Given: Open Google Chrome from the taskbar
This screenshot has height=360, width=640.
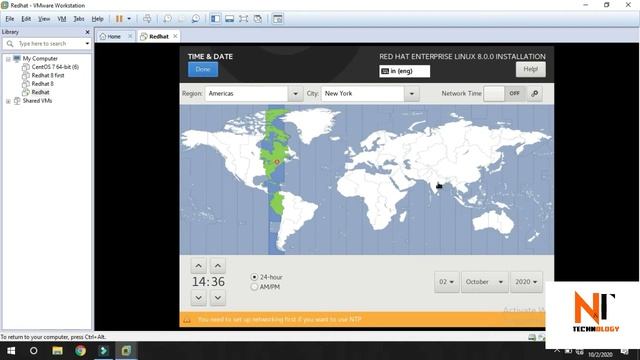Looking at the screenshot, I should (80, 351).
